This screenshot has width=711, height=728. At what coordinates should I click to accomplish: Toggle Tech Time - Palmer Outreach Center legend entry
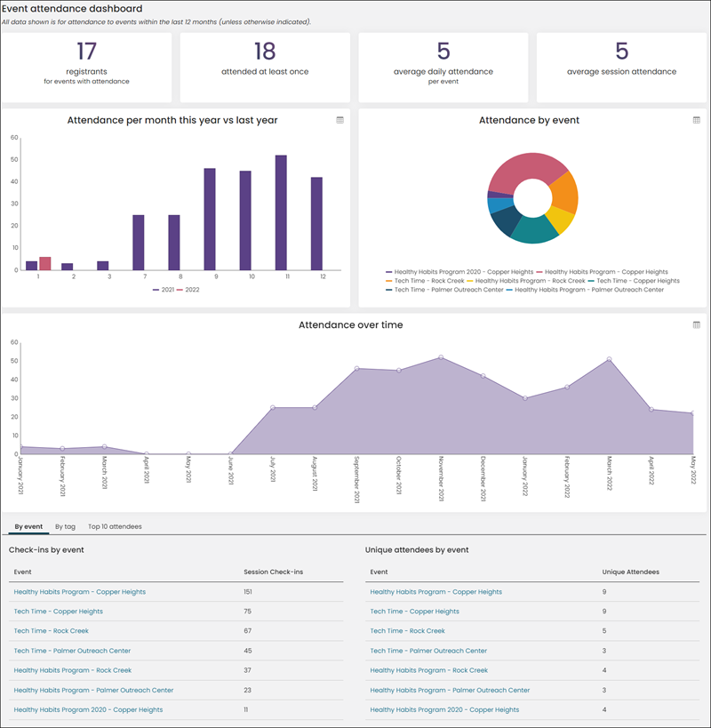point(444,290)
